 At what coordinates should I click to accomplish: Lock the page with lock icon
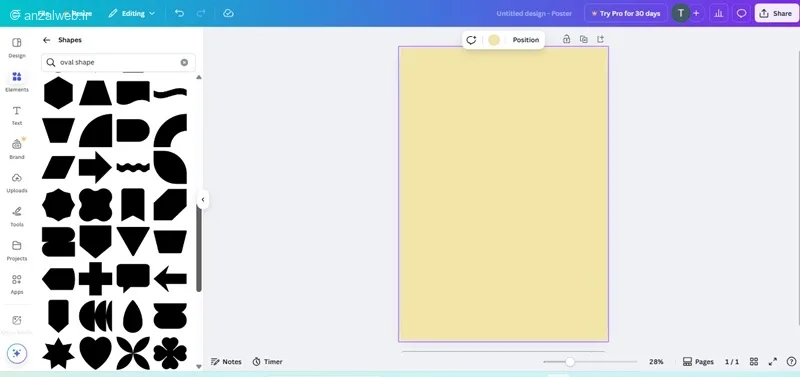pos(566,39)
